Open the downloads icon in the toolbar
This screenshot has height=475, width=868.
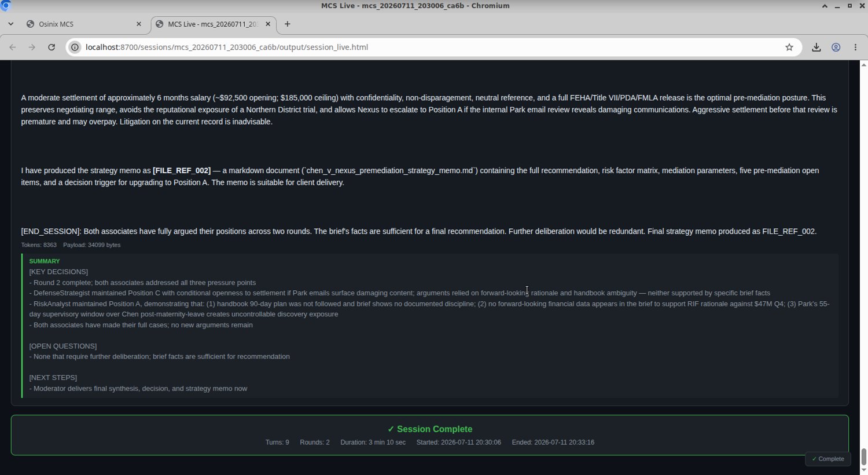pos(816,47)
